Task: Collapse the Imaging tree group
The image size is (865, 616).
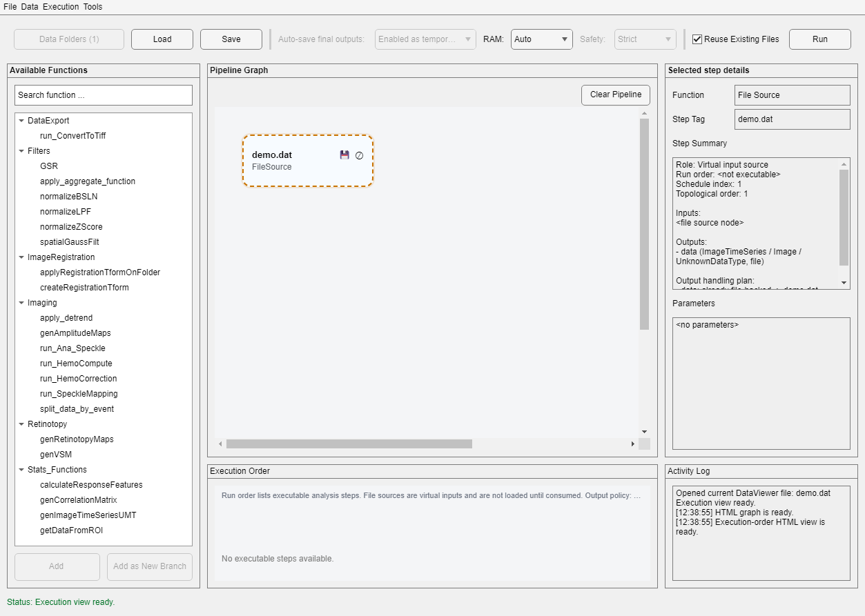Action: 21,303
